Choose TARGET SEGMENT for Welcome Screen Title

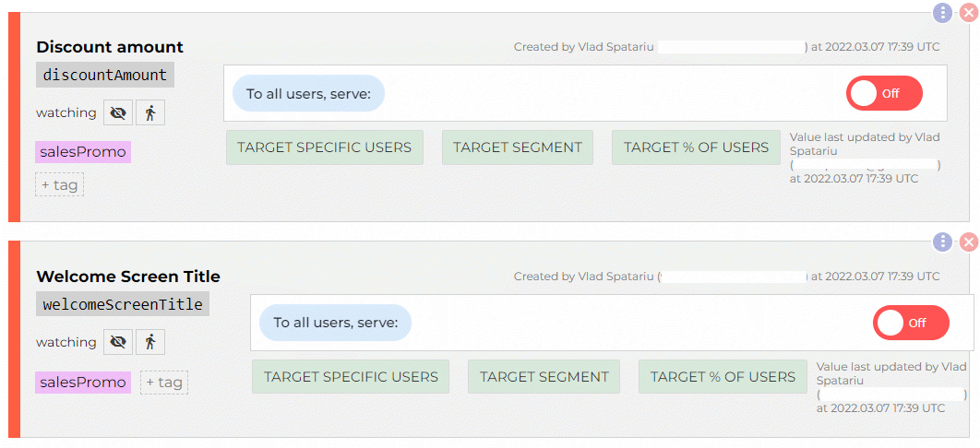point(544,377)
